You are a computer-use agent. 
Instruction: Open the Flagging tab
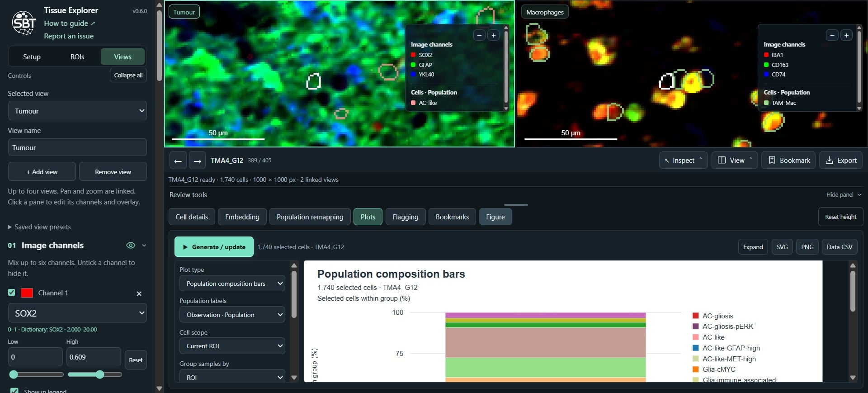pos(406,217)
